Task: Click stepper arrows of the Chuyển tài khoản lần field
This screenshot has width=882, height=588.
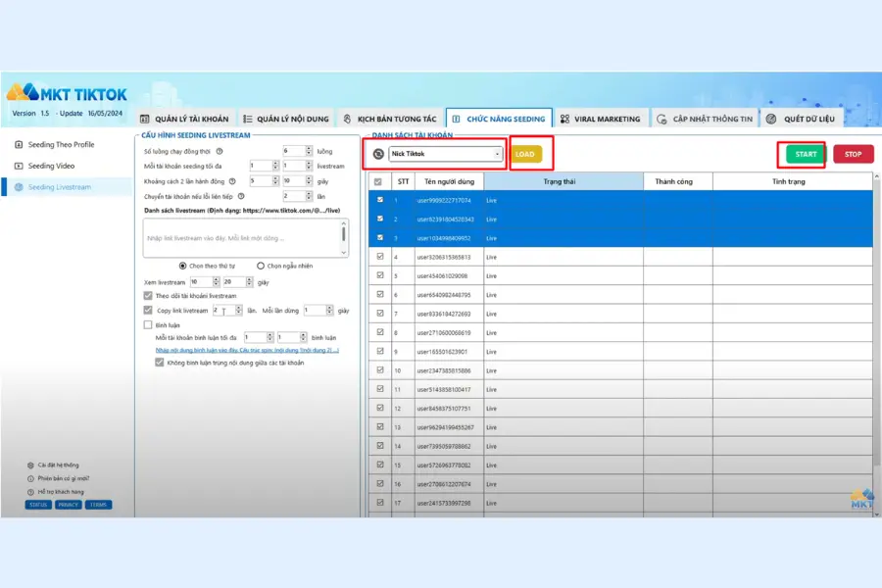Action: coord(309,196)
